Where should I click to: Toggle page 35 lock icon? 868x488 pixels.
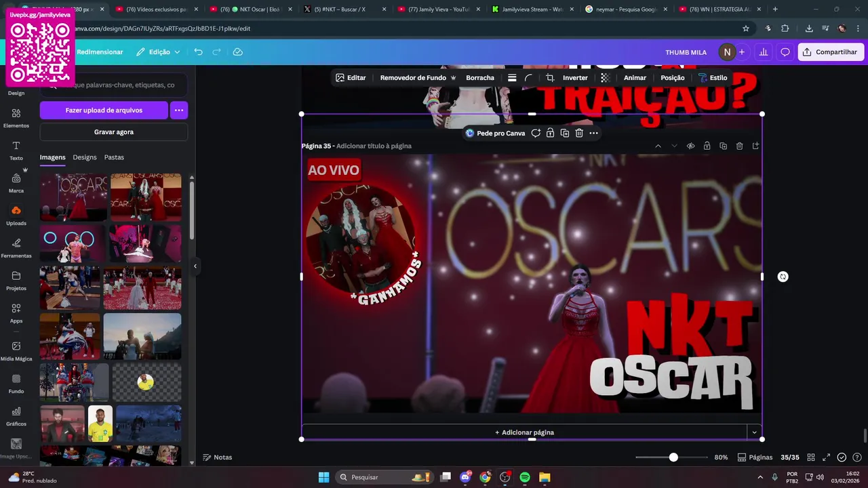point(707,146)
